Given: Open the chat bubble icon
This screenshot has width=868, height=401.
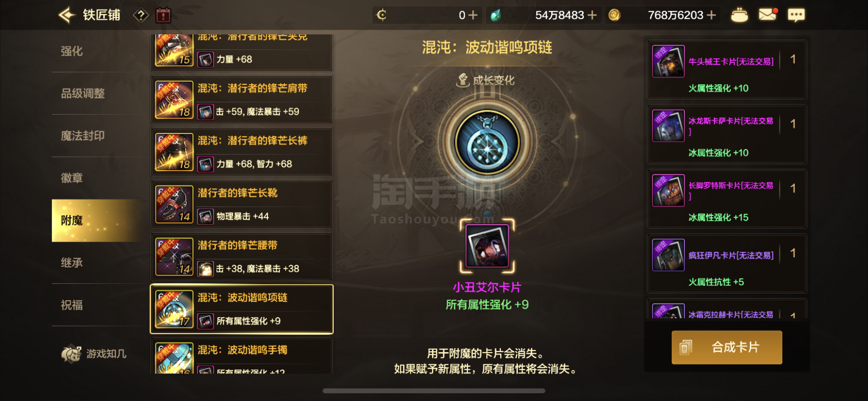Looking at the screenshot, I should pos(796,15).
